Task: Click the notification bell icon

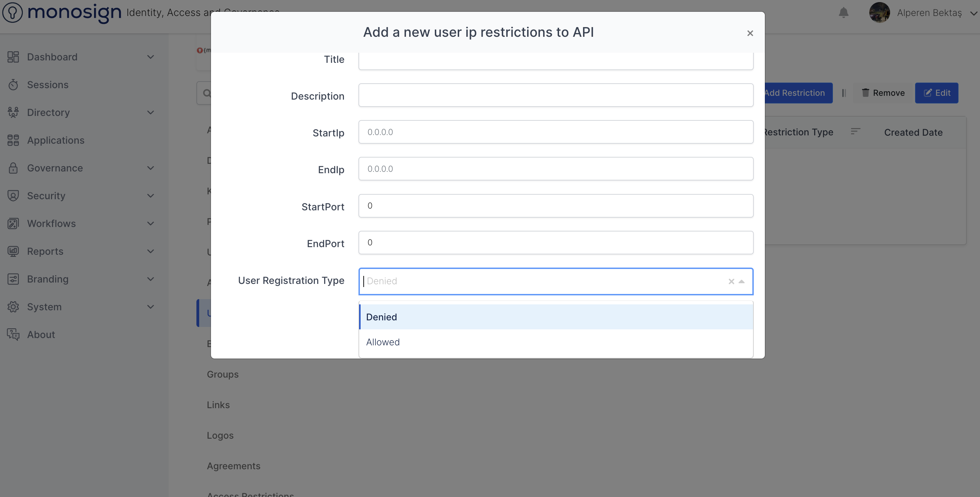Action: click(843, 12)
